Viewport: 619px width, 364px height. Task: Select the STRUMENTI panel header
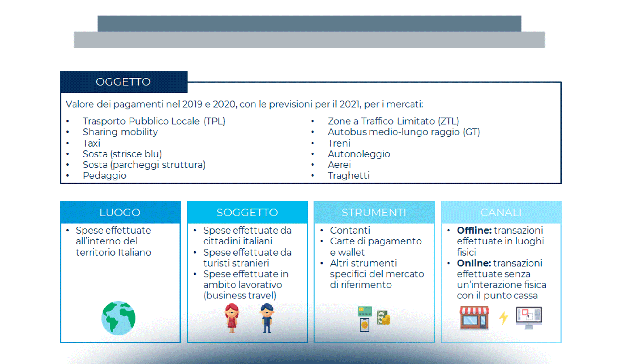click(x=374, y=212)
